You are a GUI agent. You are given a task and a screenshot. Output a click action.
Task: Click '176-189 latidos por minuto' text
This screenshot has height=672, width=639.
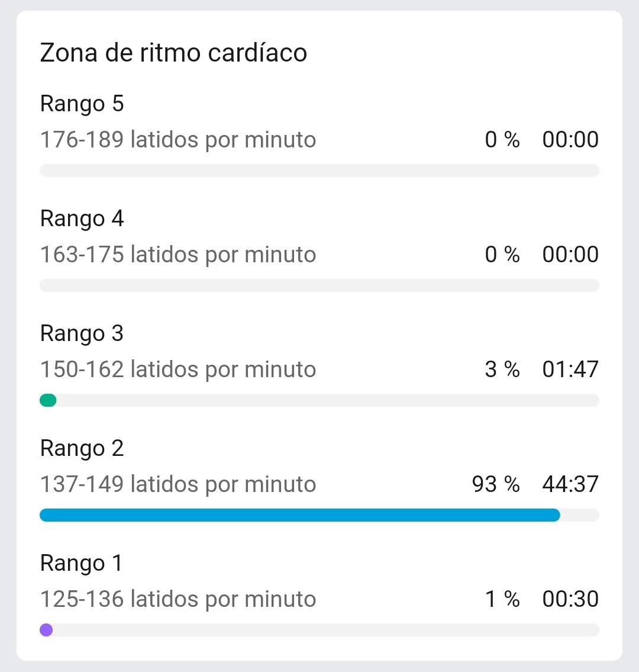pos(177,140)
